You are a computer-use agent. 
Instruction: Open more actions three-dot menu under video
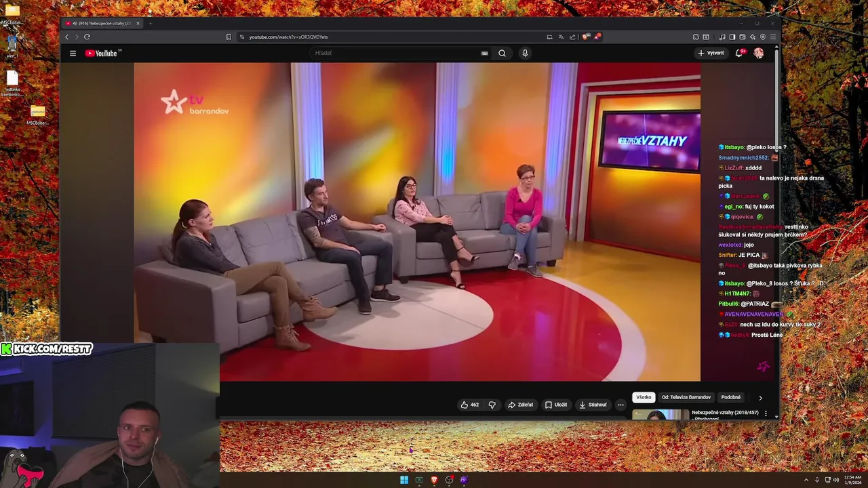pos(620,405)
